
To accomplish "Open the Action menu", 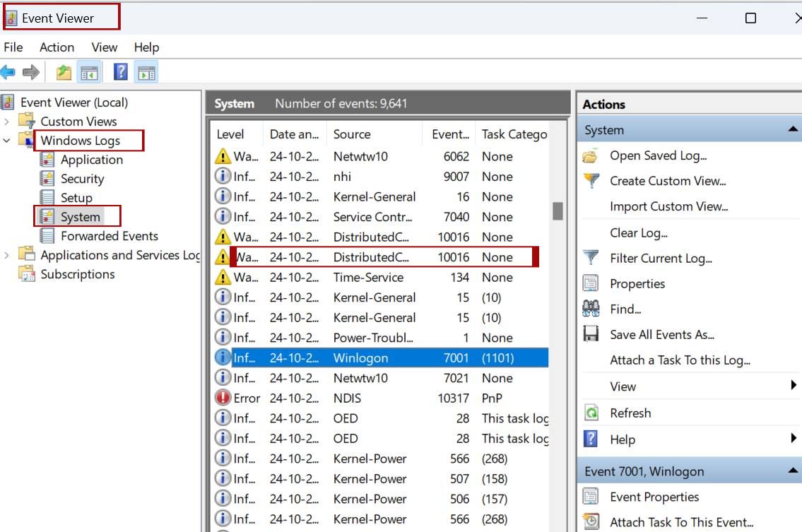I will [57, 47].
